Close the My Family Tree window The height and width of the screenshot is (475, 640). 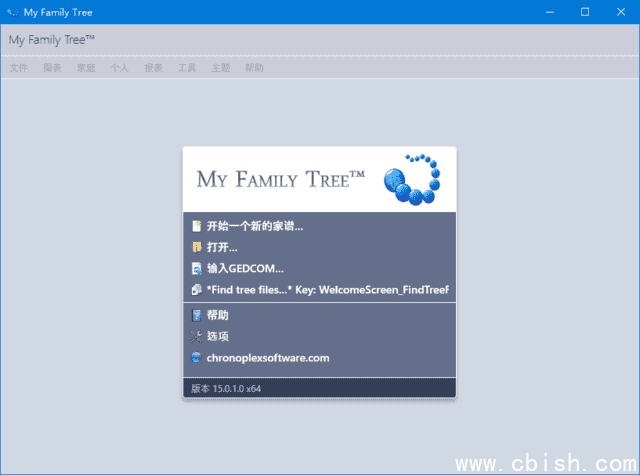(621, 12)
